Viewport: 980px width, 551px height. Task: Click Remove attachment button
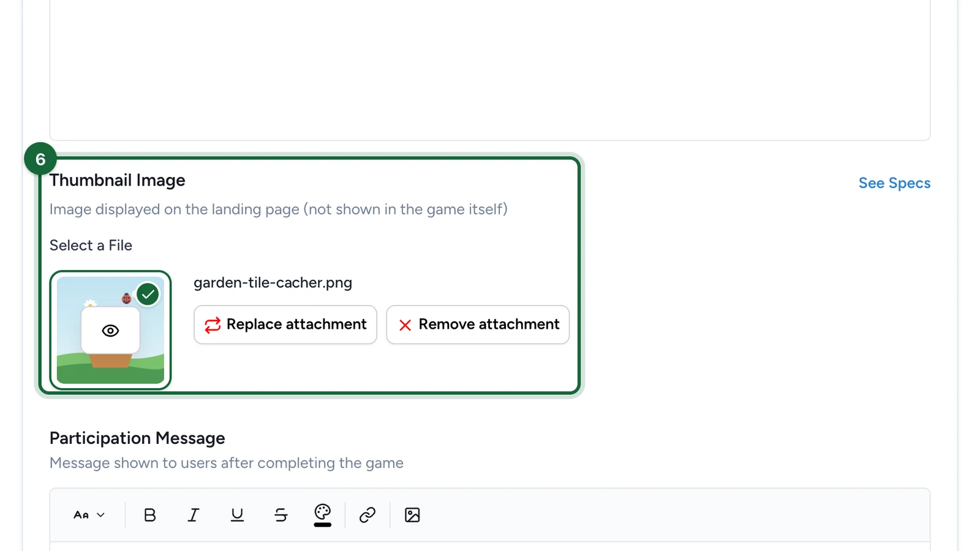click(x=478, y=324)
